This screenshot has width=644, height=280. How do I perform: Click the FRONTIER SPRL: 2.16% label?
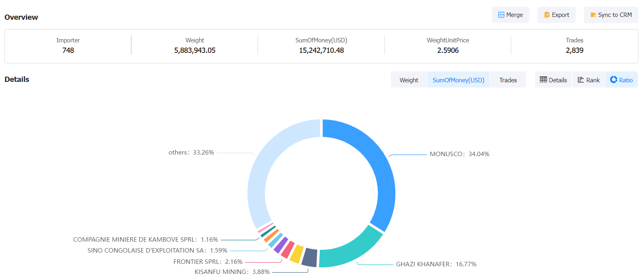208,262
